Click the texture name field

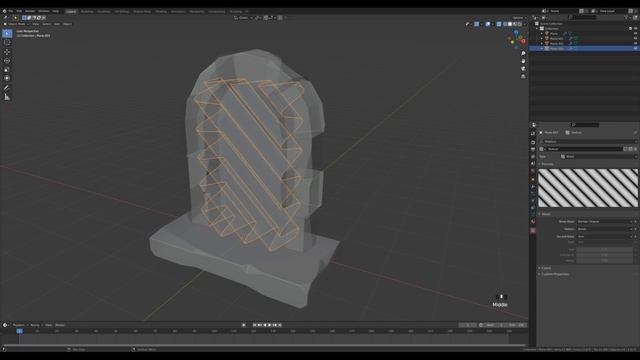[584, 149]
